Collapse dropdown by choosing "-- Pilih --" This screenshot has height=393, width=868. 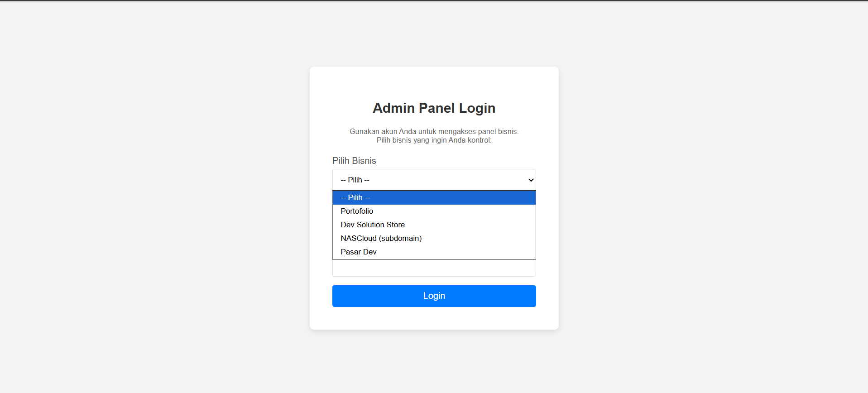(x=433, y=197)
